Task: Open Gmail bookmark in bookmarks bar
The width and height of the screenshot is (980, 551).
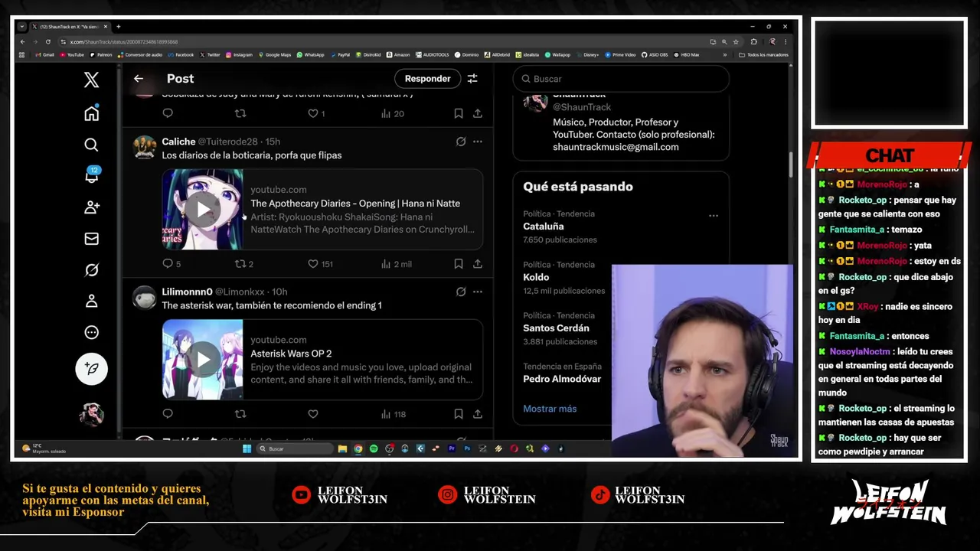Action: (x=44, y=55)
